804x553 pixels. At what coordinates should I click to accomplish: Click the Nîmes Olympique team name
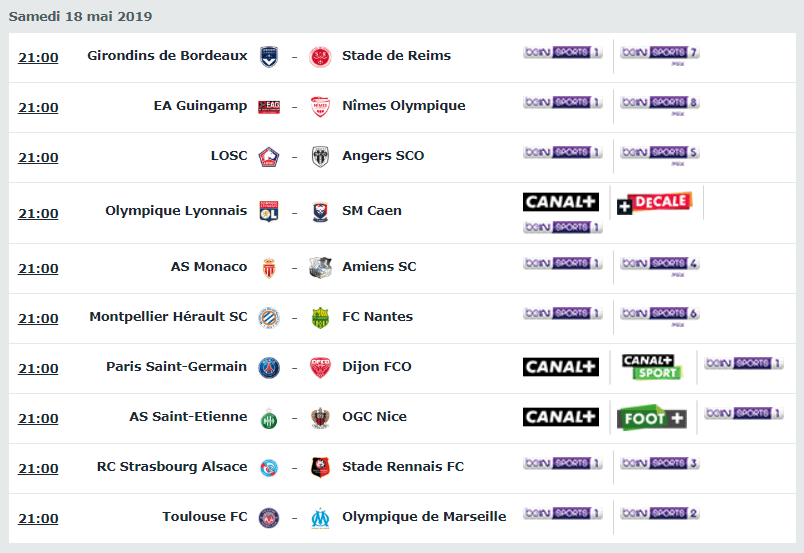(x=404, y=106)
